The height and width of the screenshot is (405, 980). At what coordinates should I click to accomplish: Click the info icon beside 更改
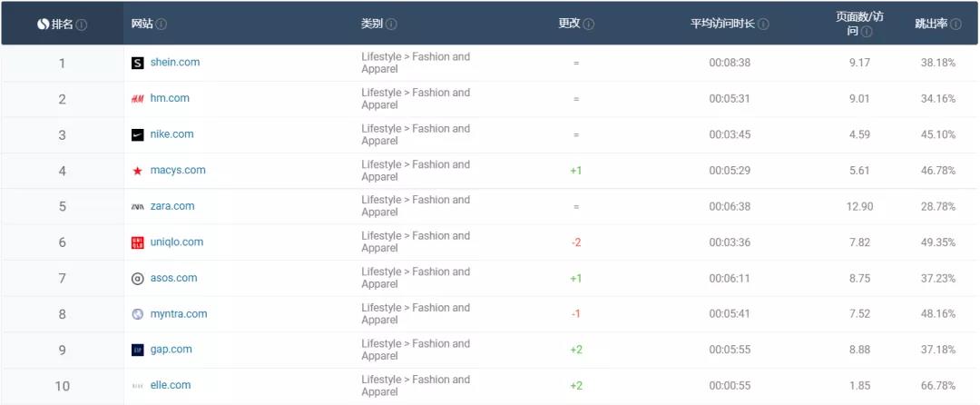coord(589,25)
